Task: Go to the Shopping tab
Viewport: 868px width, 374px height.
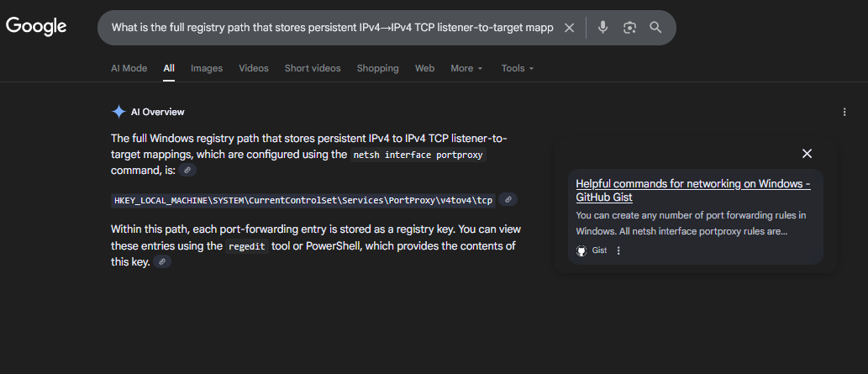Action: coord(377,68)
